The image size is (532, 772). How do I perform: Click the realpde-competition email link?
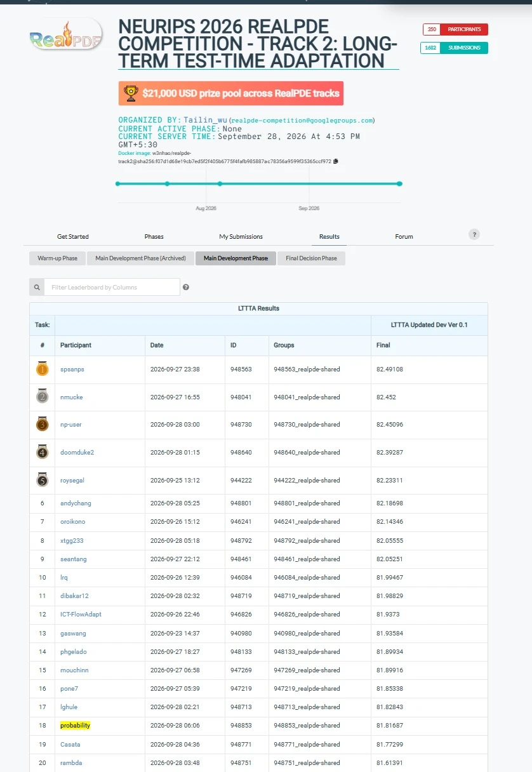click(x=302, y=120)
